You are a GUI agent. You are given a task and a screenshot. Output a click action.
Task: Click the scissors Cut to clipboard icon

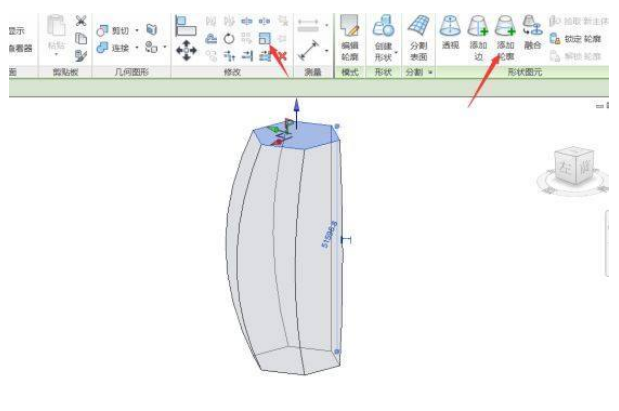[81, 21]
